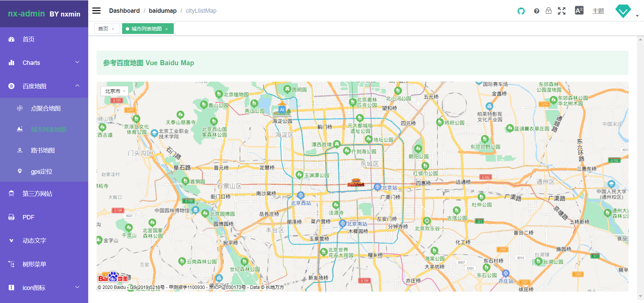Expand the icon图标 sidebar menu

pos(44,288)
